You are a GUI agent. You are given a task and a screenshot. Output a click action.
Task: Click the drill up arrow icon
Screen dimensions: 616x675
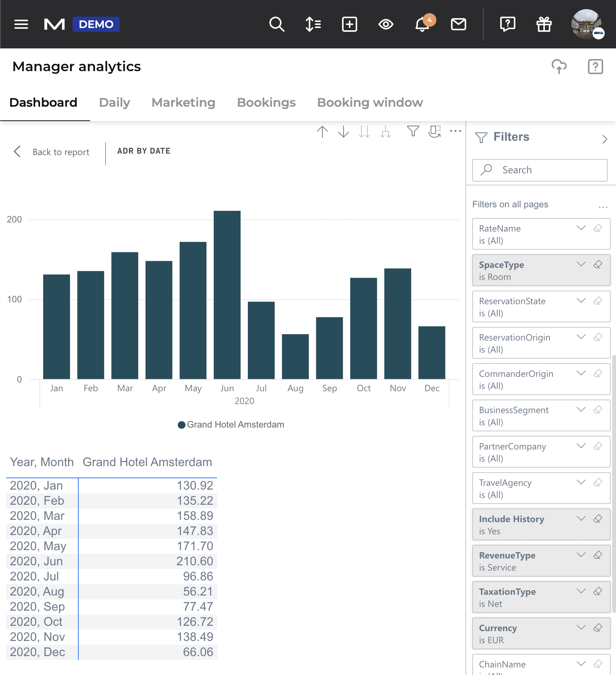[322, 132]
